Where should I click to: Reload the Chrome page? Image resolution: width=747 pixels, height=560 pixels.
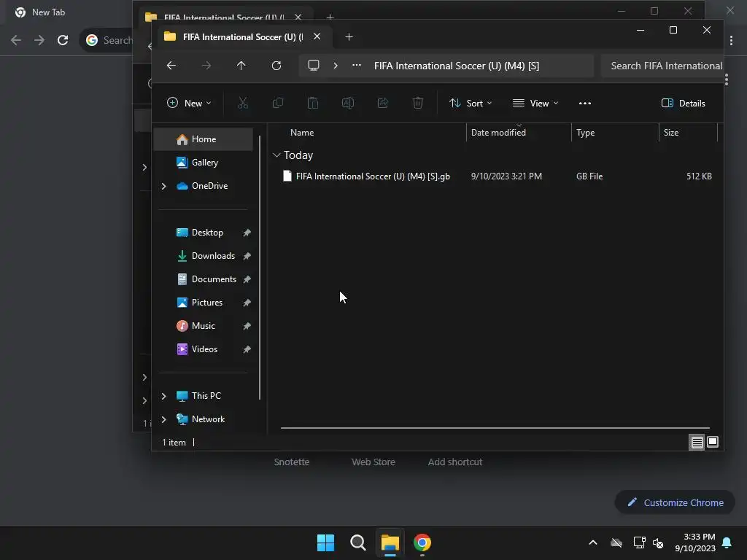pos(63,40)
